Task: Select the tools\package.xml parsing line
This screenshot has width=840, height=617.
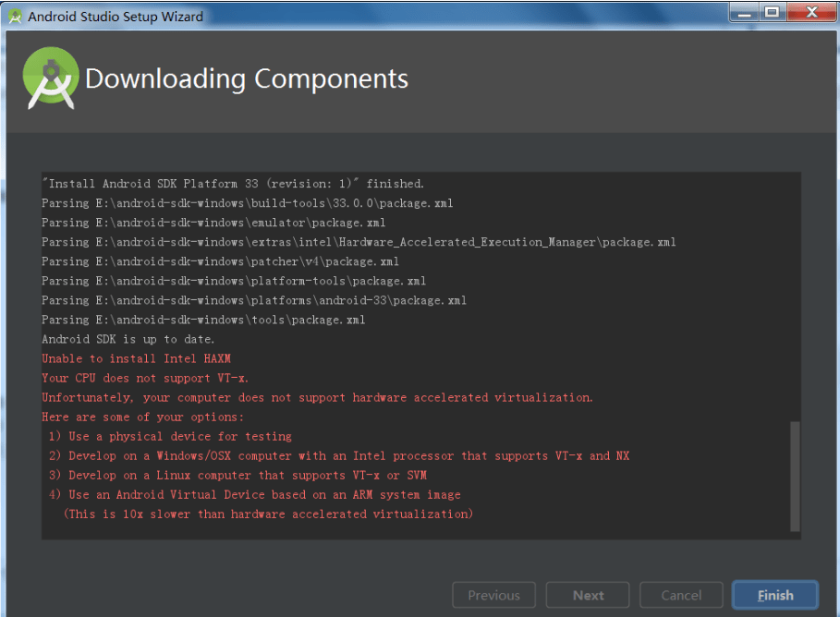Action: 203,320
